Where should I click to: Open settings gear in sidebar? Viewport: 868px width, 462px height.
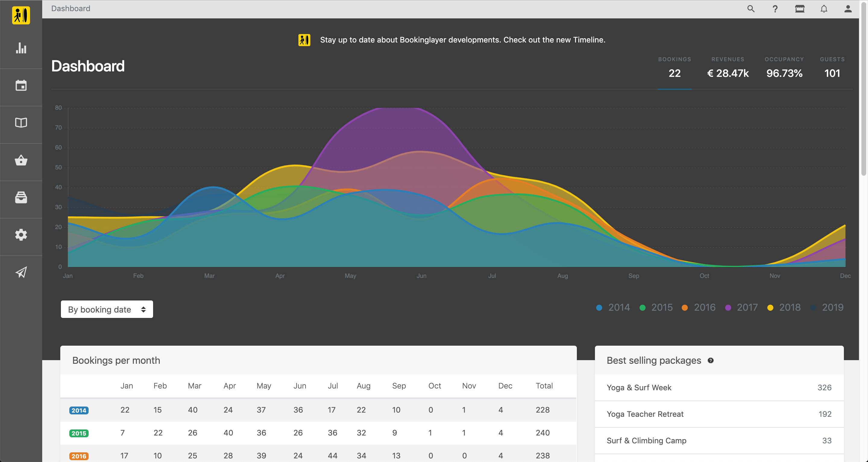click(21, 235)
